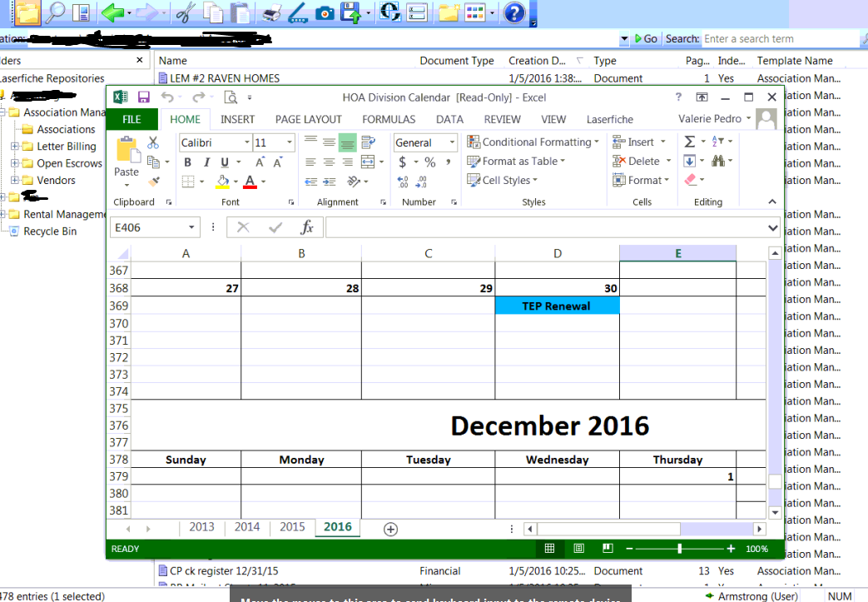Toggle Underline formatting

point(225,162)
